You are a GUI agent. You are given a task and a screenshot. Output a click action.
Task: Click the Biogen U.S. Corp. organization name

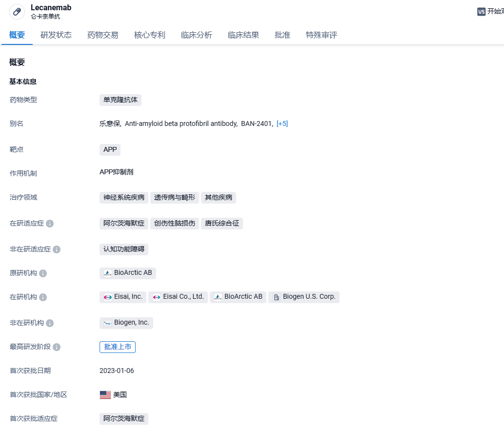[309, 297]
